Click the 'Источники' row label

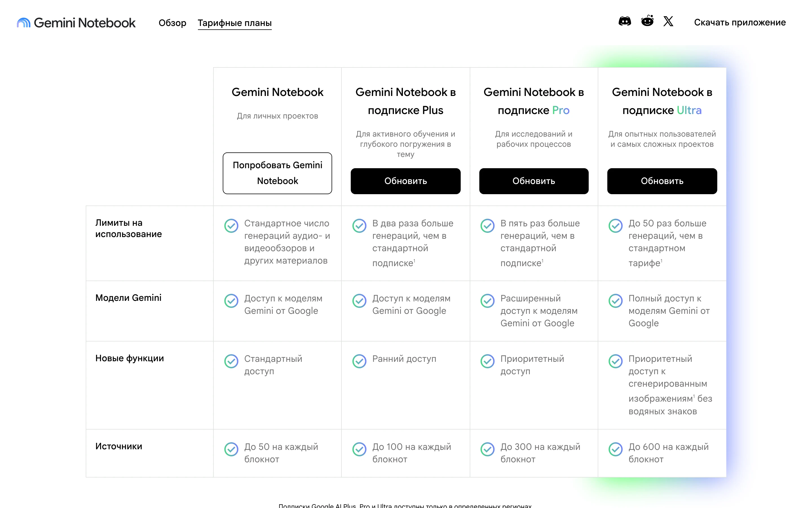pyautogui.click(x=119, y=446)
